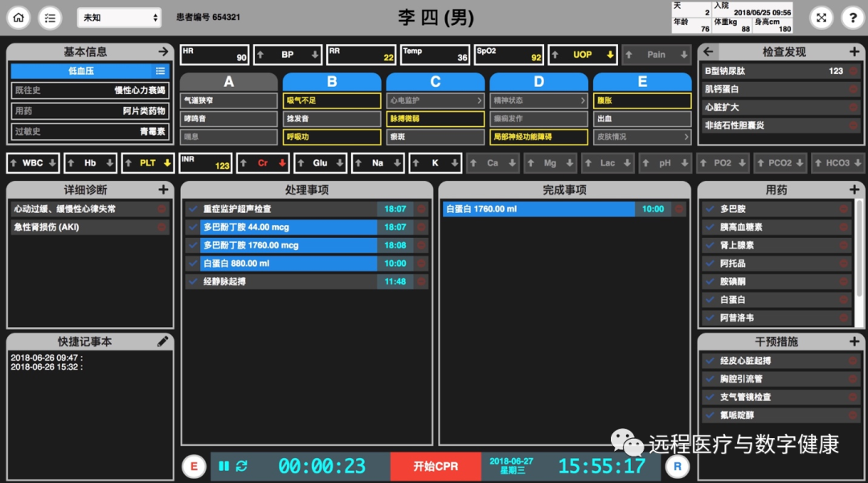The image size is (868, 483).
Task: Add an intervention with 干预措施 plus icon
Action: [854, 342]
